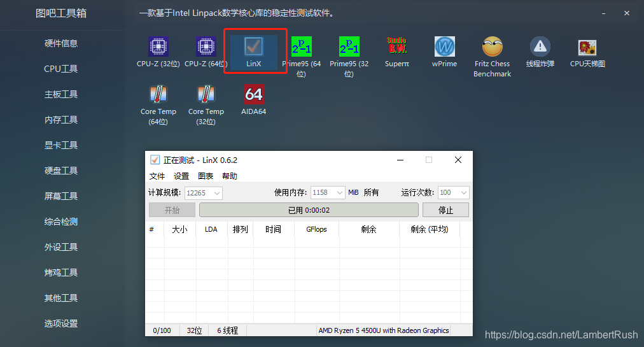The height and width of the screenshot is (347, 644).
Task: Click the LDA column header
Action: [x=211, y=229]
